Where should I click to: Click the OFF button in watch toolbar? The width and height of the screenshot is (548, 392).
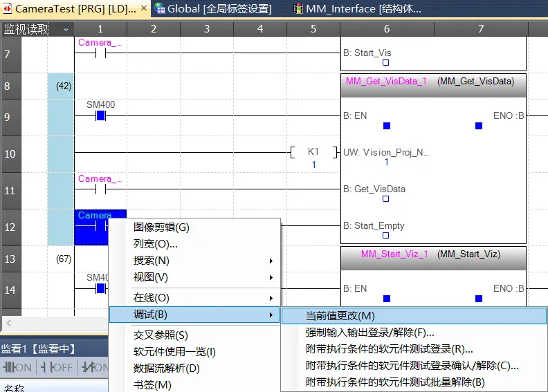pos(56,367)
